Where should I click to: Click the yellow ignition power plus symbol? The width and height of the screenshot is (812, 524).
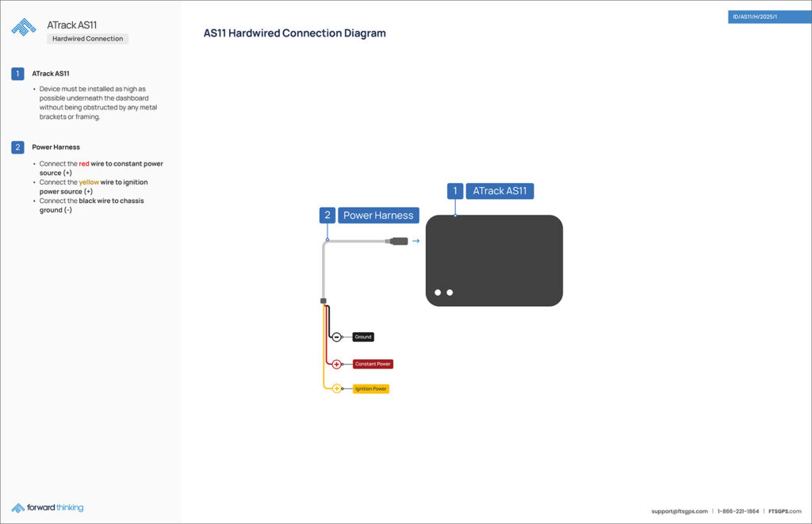point(336,388)
